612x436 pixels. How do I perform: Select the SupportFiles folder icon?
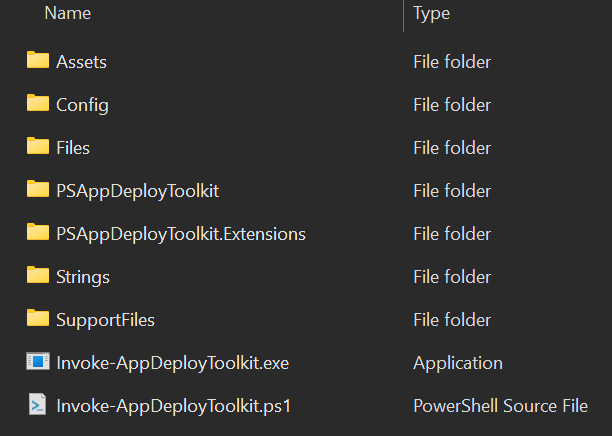tap(38, 318)
